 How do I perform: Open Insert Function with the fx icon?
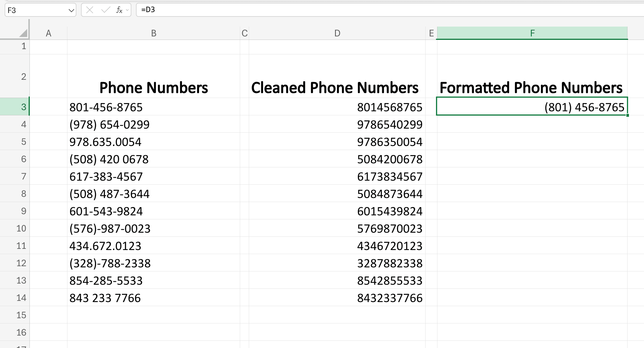(x=119, y=10)
